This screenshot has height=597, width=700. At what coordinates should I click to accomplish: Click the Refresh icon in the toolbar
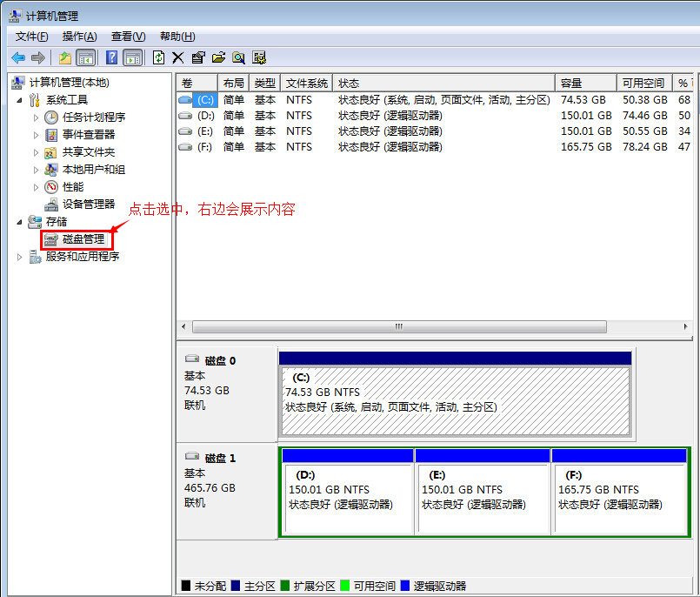click(x=158, y=57)
